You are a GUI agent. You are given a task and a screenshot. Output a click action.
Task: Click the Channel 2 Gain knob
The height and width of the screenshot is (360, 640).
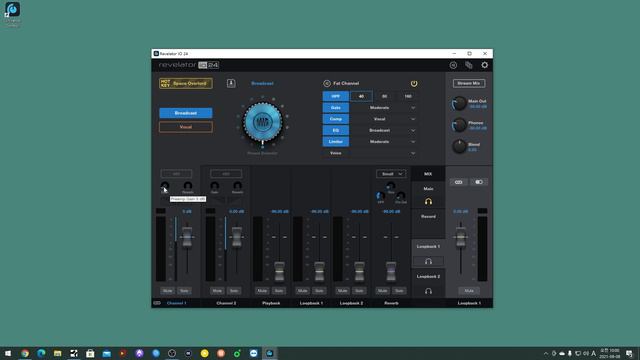[215, 186]
